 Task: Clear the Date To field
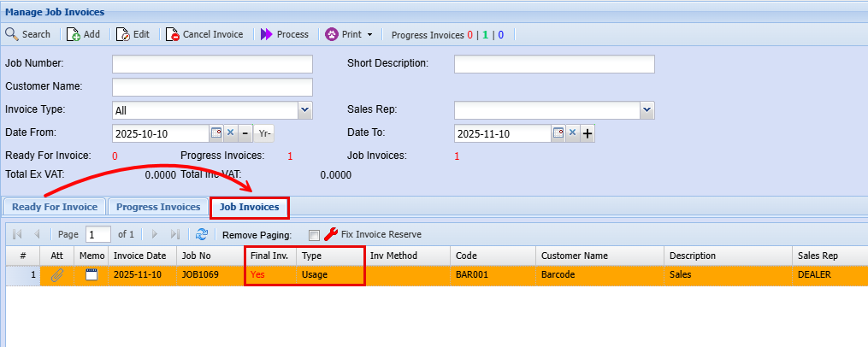coord(572,133)
